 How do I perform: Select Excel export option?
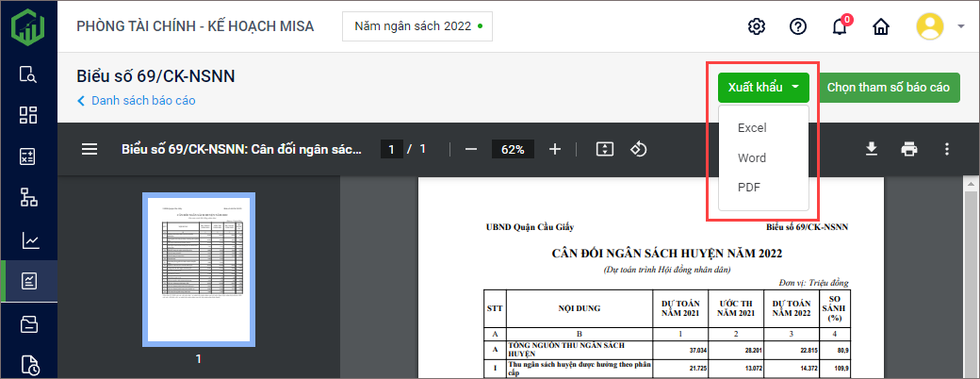[x=752, y=127]
